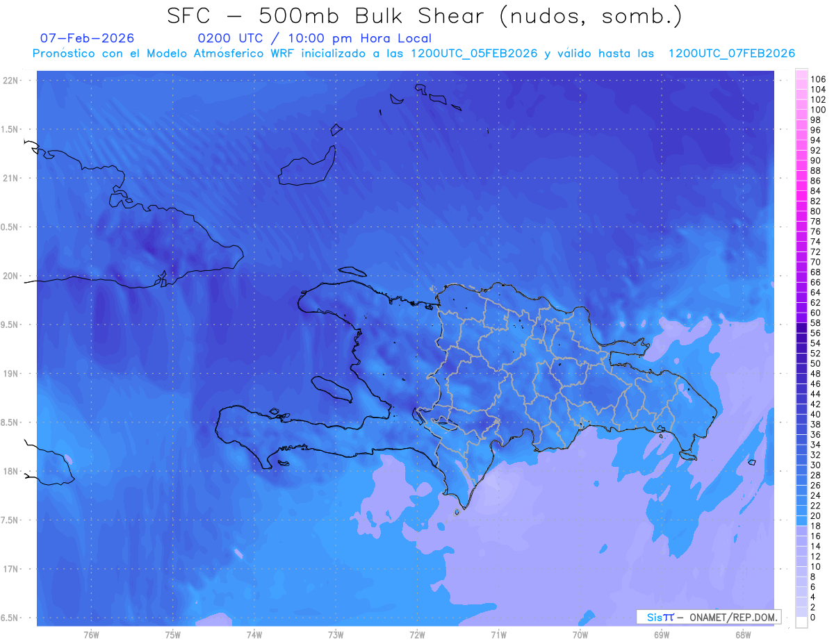Click the '68W' longitude label
Image resolution: width=834 pixels, height=644 pixels.
pyautogui.click(x=743, y=635)
